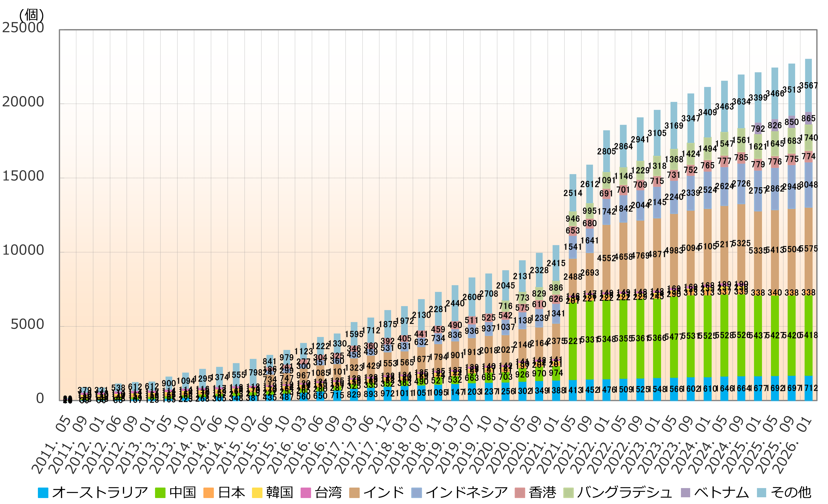This screenshot has height=504, width=828.
Task: Click the 5575 インド data label
Action: click(809, 249)
